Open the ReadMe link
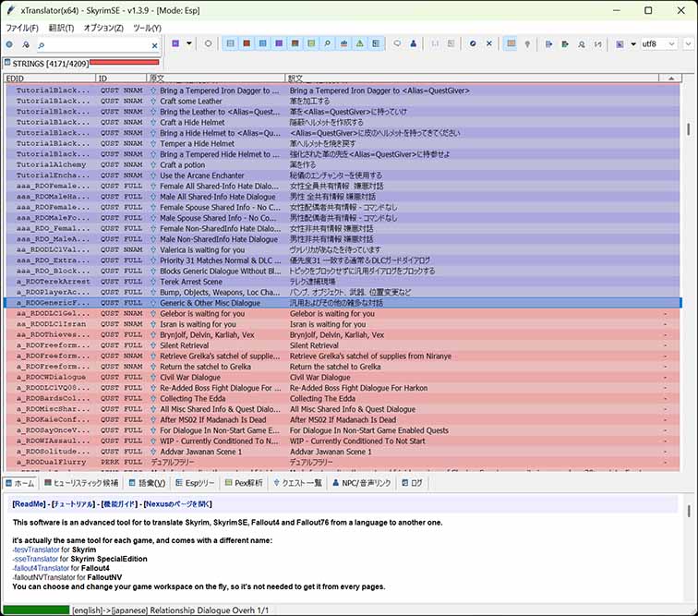Viewport: 698px width, 616px height. click(x=29, y=504)
